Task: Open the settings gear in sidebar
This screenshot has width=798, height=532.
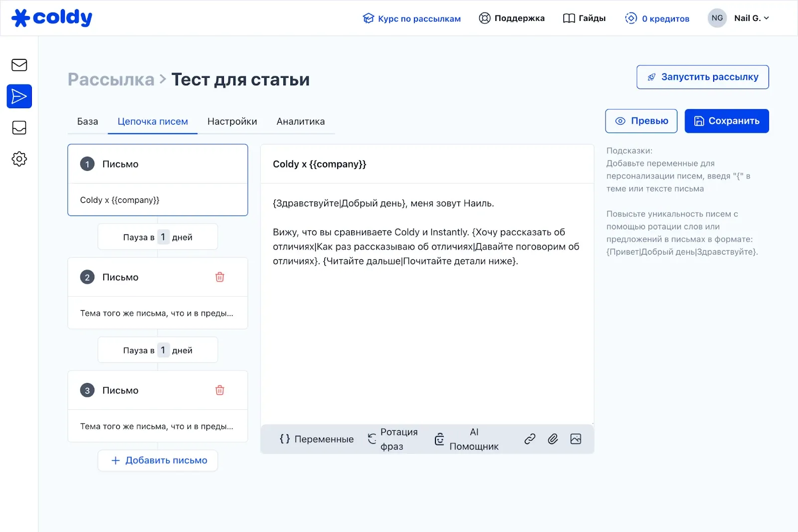Action: coord(19,159)
